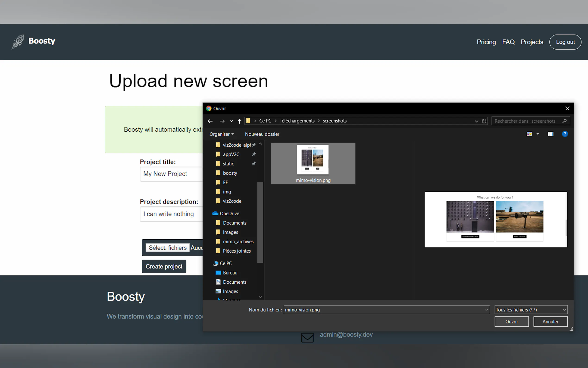The width and height of the screenshot is (588, 368).
Task: Go to the Projects page
Action: 532,42
